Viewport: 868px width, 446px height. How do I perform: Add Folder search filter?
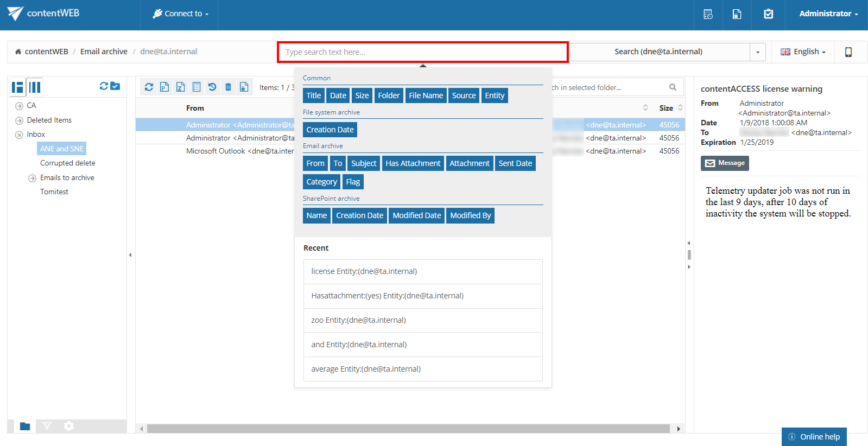pos(389,95)
